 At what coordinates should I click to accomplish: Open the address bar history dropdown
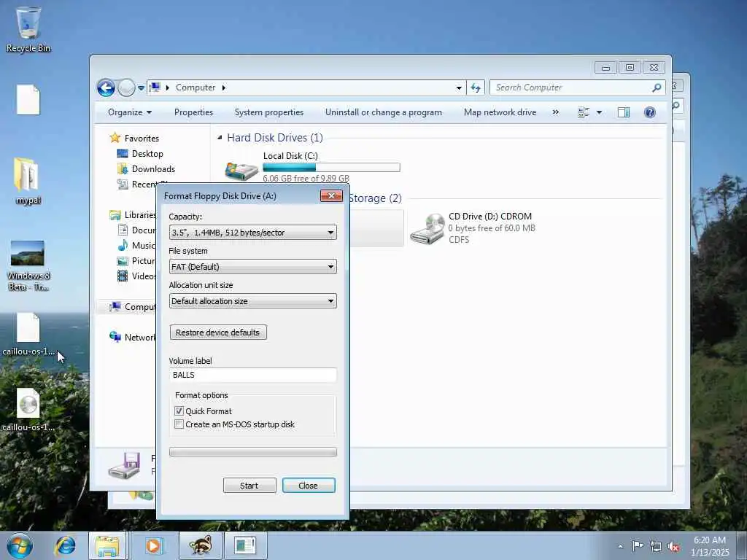point(459,87)
